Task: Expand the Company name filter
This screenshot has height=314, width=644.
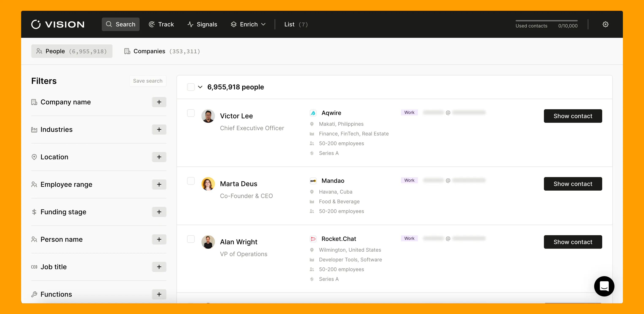Action: click(159, 102)
